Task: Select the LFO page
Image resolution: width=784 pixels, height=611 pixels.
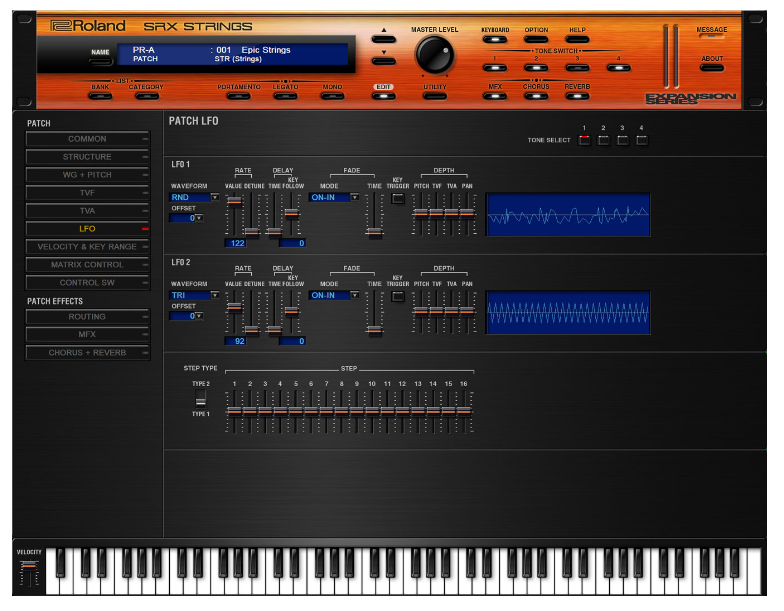Action: [x=88, y=229]
